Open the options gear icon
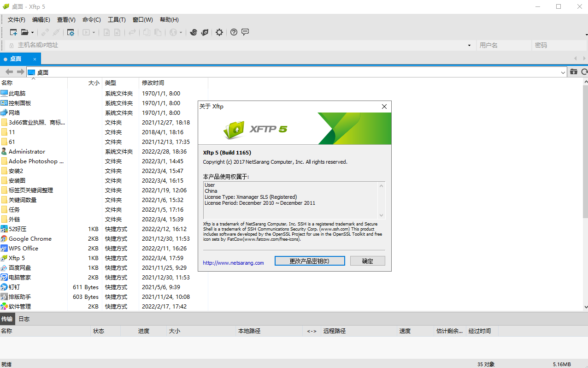This screenshot has height=368, width=588. pyautogui.click(x=219, y=32)
